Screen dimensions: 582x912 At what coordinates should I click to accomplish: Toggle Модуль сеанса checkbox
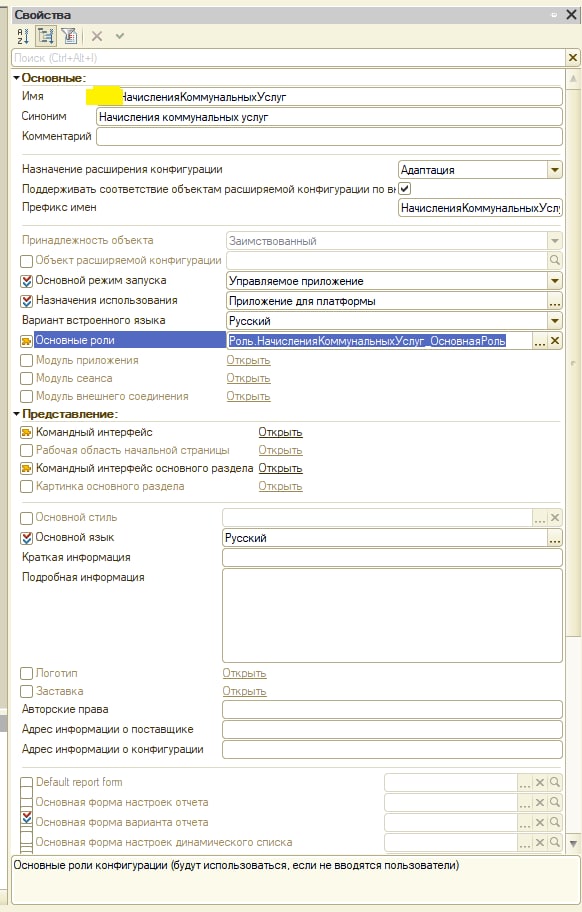[26, 379]
